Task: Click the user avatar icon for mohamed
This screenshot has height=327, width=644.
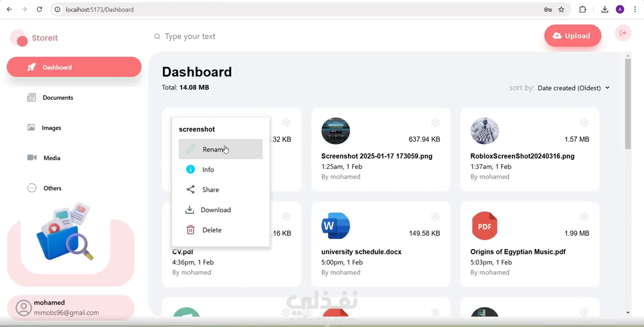Action: tap(24, 308)
